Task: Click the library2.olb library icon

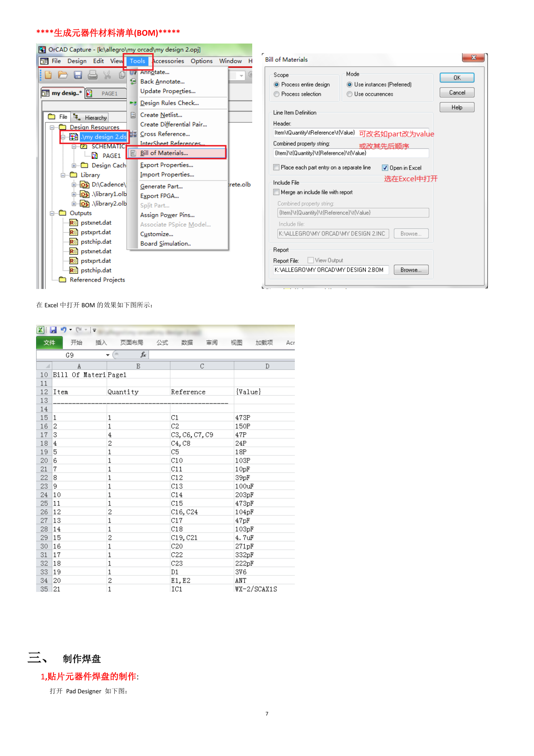Action: [x=85, y=204]
